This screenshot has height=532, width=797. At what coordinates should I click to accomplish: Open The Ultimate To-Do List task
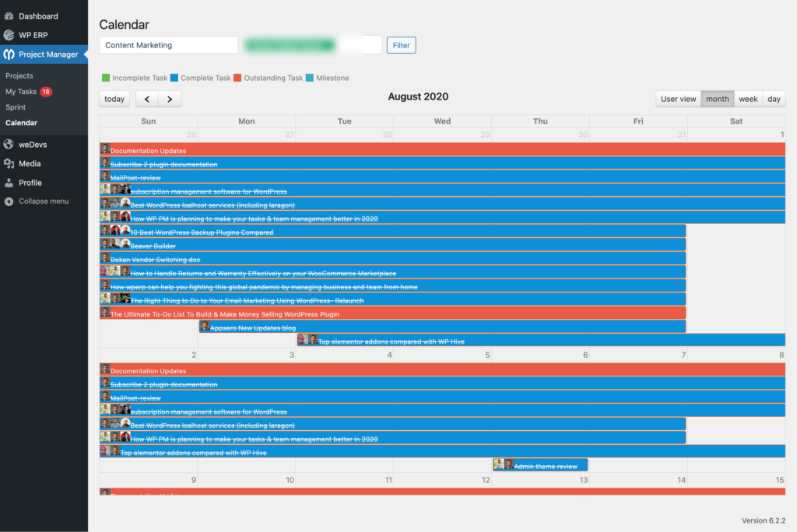(393, 313)
